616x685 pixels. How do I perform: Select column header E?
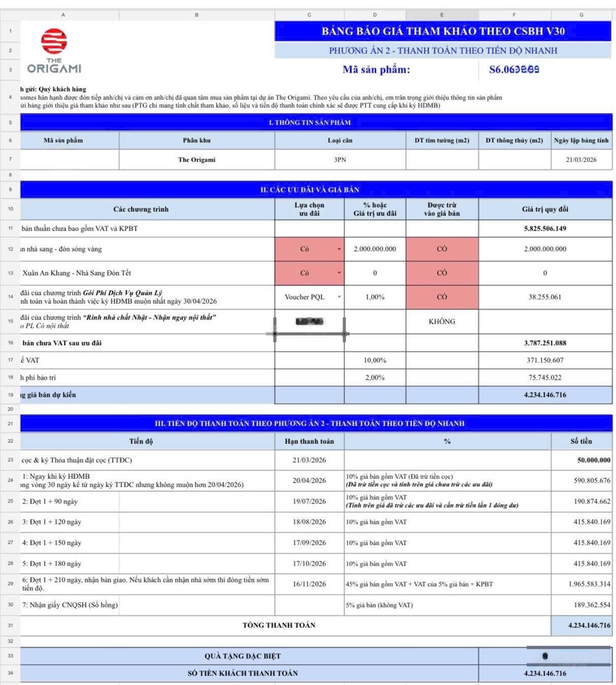pos(442,15)
